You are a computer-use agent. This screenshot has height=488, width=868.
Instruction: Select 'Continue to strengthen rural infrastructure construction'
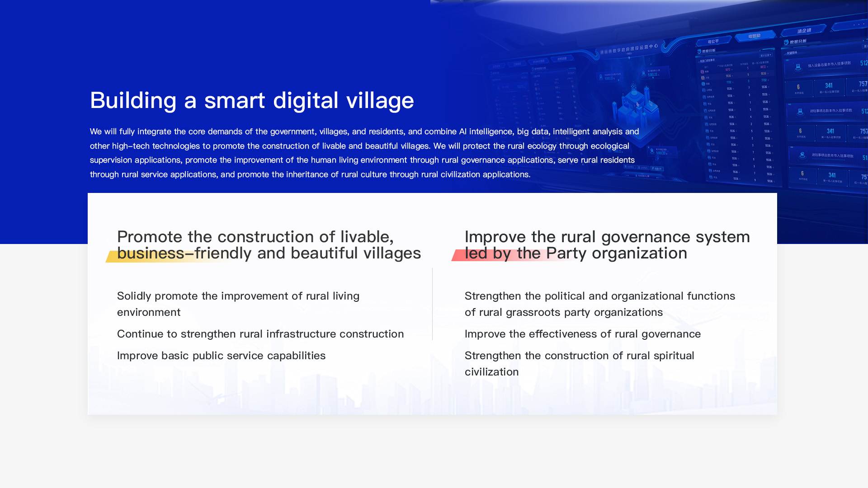click(260, 334)
